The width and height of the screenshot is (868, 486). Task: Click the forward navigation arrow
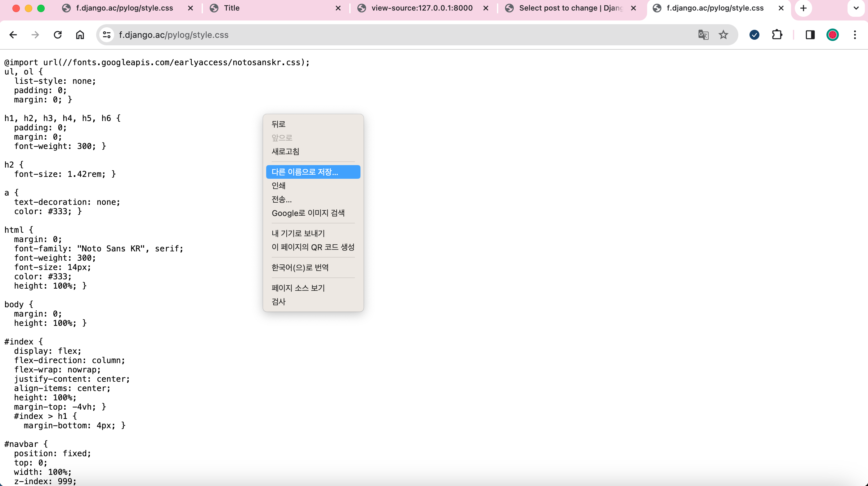(x=35, y=35)
